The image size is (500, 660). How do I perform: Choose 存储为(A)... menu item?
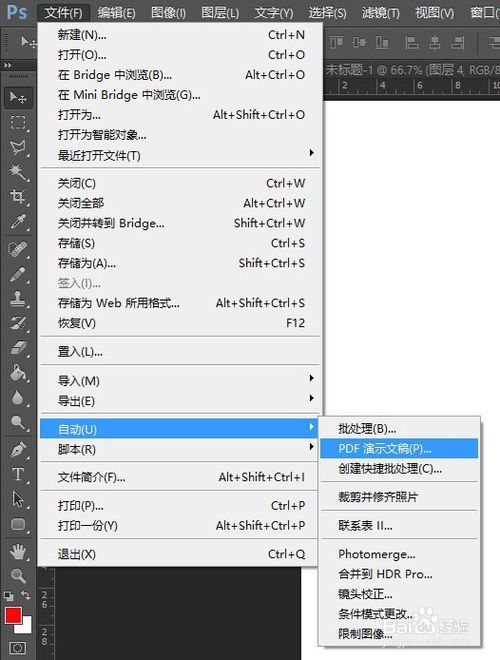tap(179, 263)
